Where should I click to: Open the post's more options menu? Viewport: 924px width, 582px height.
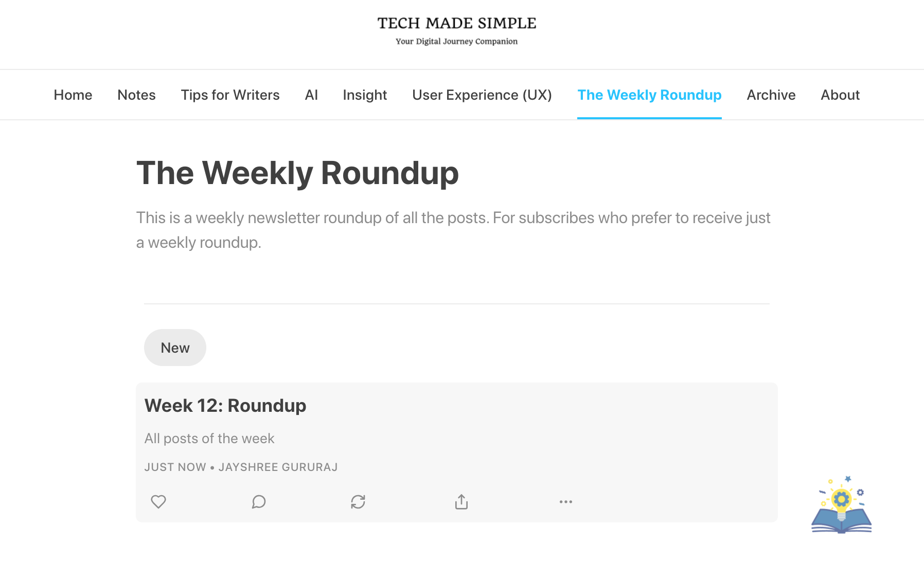coord(566,501)
